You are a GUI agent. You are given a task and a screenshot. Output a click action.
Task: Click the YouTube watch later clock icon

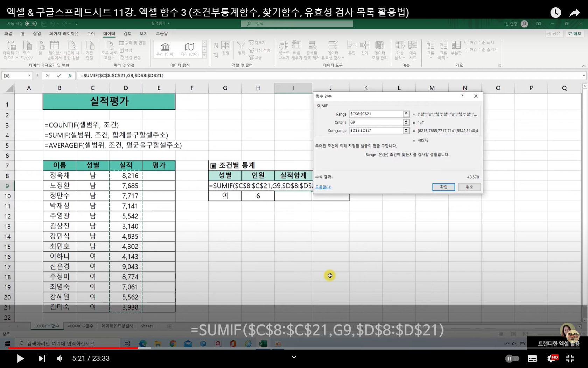click(x=555, y=13)
